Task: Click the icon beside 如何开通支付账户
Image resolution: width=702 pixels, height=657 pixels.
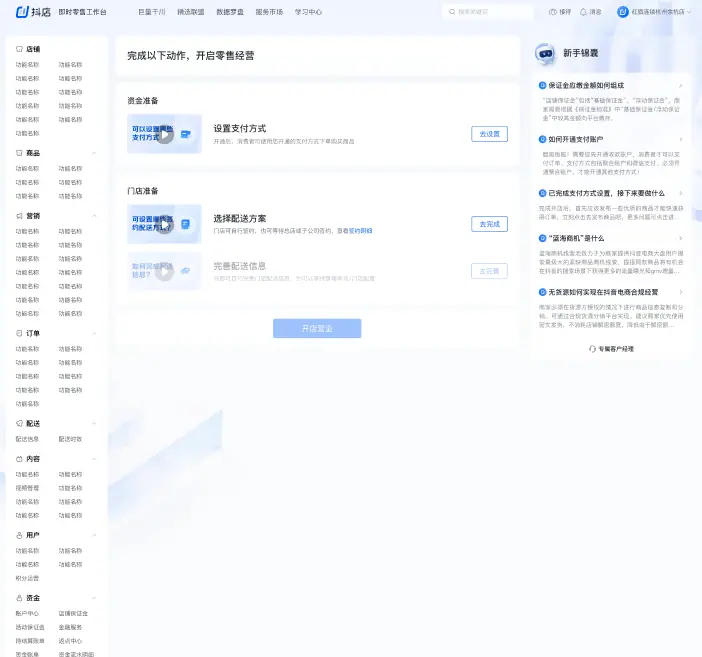Action: [x=542, y=139]
